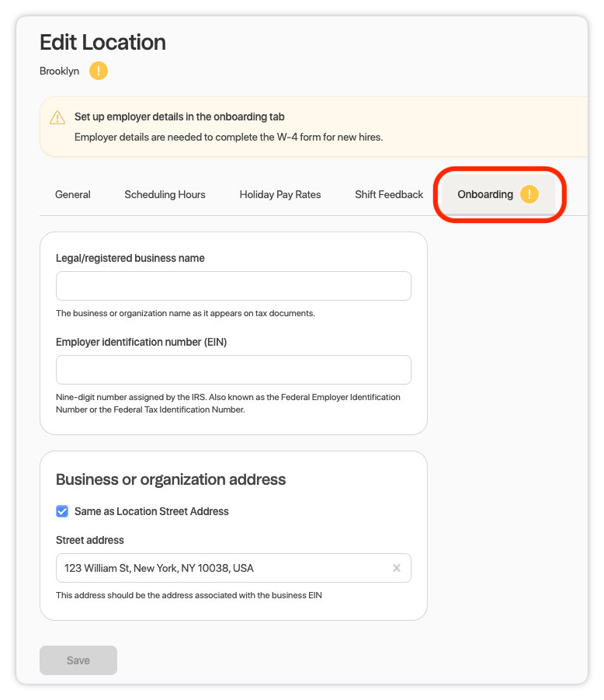Click the 'Employer identification number (EIN)' label

pos(141,342)
